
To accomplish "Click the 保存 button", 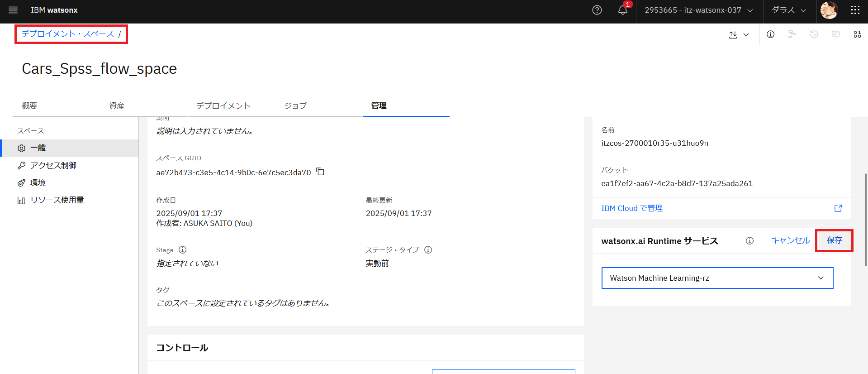I will (x=835, y=240).
